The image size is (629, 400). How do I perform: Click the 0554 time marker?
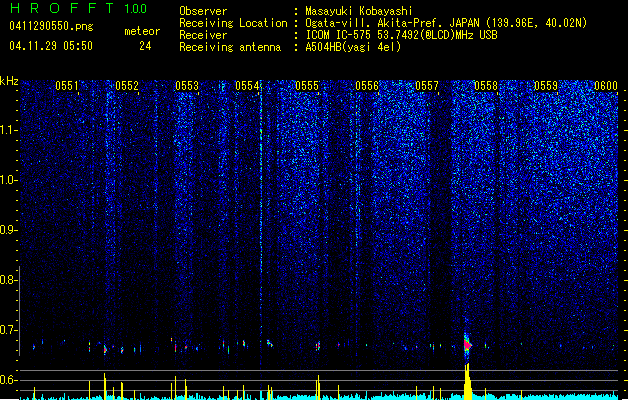tap(247, 86)
